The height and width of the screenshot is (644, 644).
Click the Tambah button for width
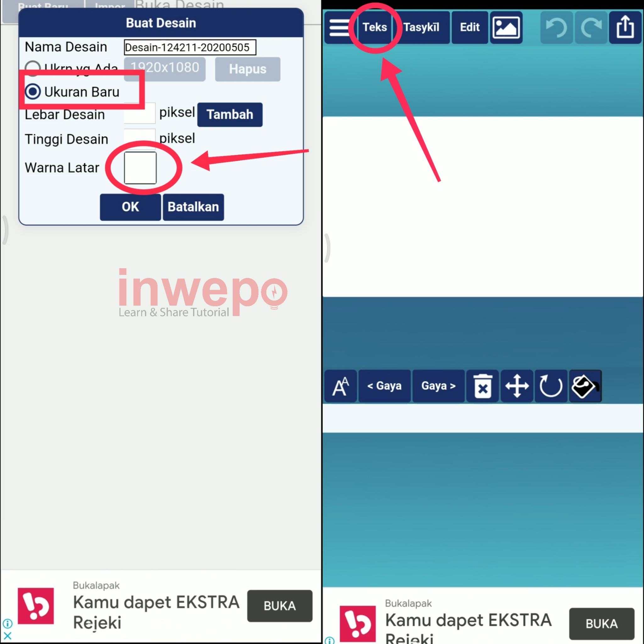[230, 114]
